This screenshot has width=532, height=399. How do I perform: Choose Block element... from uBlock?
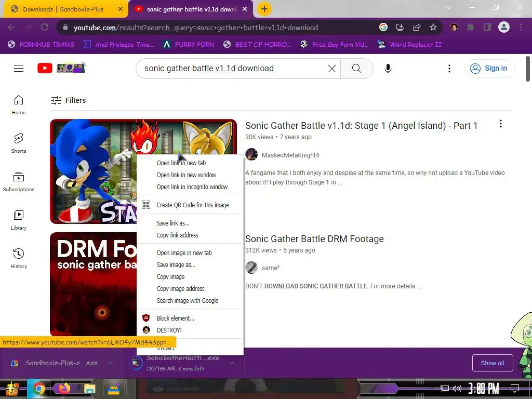190,318
